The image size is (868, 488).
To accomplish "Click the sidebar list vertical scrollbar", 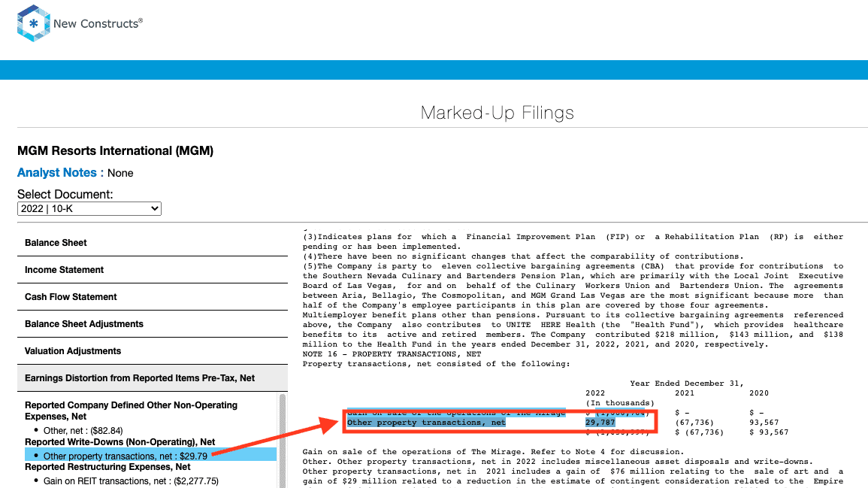I will (283, 441).
